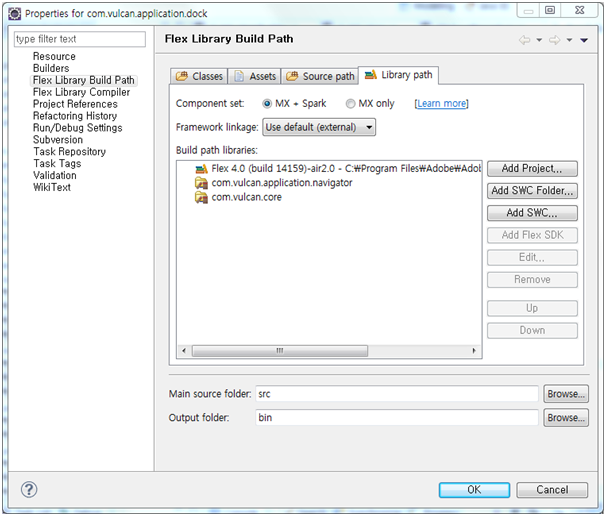Click the com.vulcan.application.navigator project icon
Screen dimensions: 606x516
(x=201, y=183)
